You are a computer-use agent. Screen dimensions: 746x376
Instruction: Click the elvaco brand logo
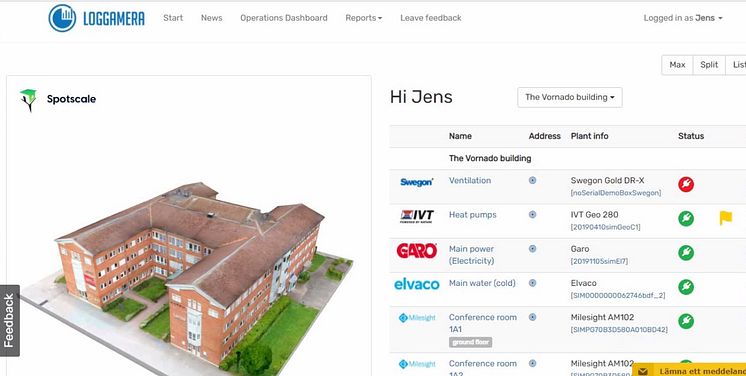point(416,285)
